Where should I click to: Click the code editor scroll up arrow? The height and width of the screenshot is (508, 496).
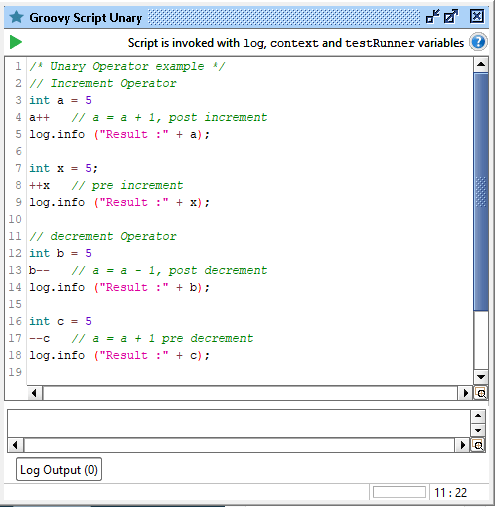481,64
